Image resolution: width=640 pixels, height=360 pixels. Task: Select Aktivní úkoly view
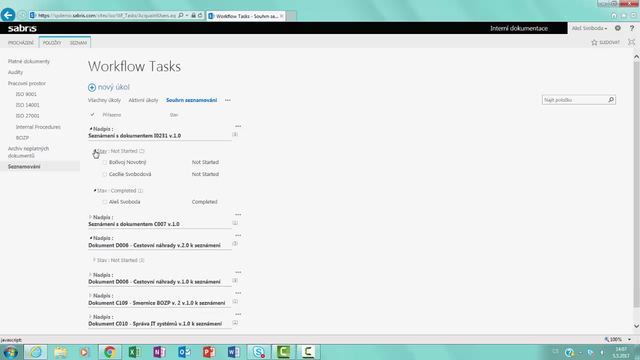pyautogui.click(x=143, y=100)
